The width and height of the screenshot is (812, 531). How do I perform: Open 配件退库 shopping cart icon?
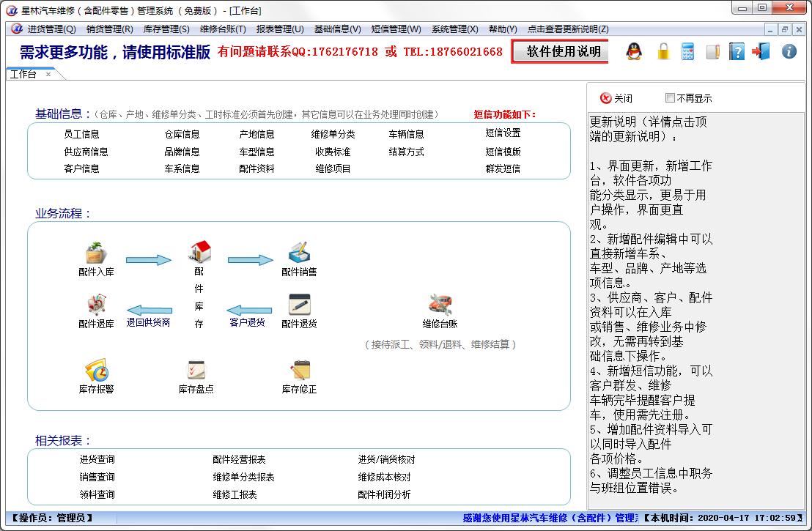96,305
